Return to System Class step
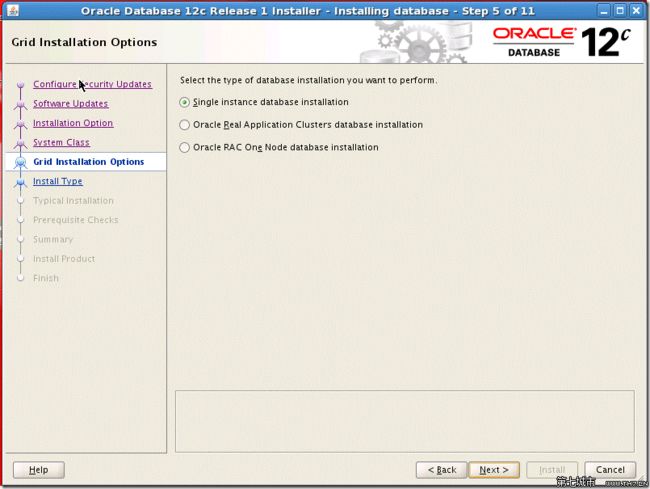Screen dimensions: 650x489 coord(61,143)
